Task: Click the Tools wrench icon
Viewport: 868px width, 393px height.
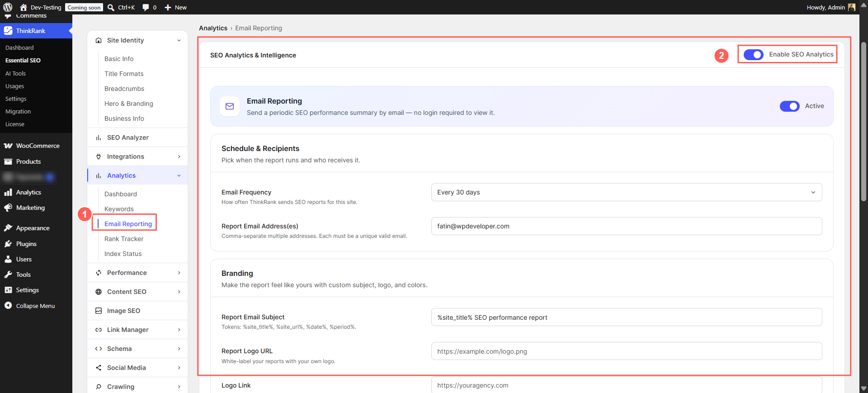Action: pos(8,275)
